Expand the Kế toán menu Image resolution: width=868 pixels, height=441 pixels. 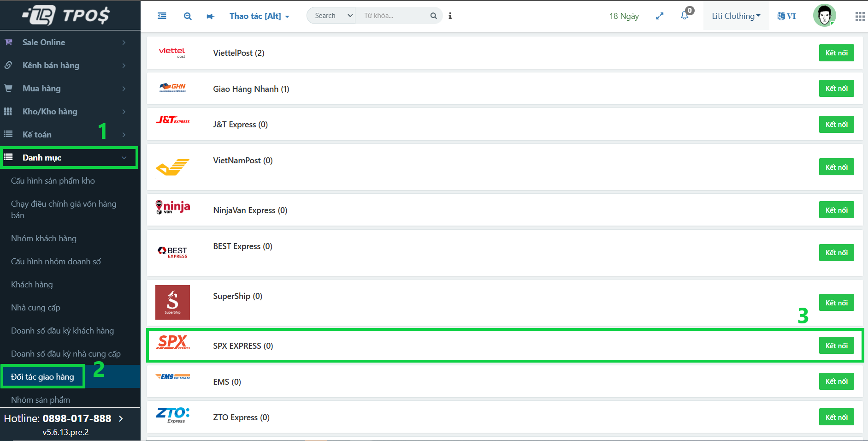(70, 134)
